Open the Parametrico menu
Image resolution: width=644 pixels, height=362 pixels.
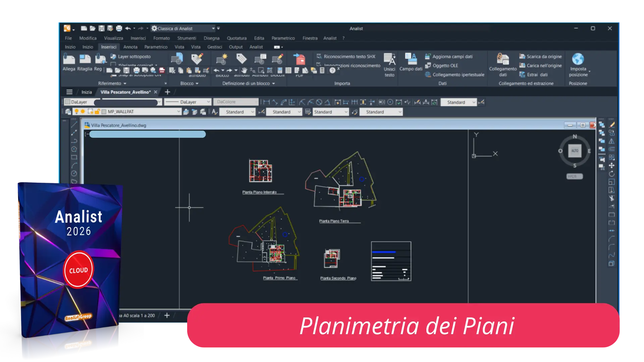[283, 38]
